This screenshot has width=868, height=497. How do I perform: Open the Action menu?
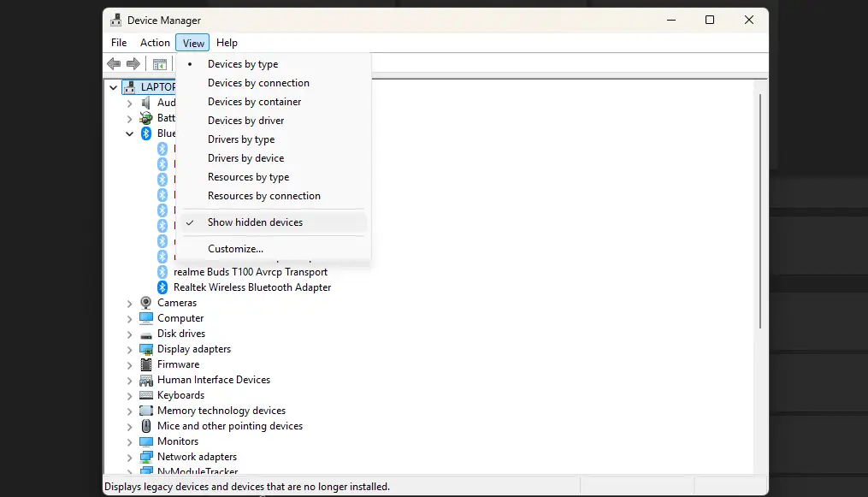click(x=154, y=42)
